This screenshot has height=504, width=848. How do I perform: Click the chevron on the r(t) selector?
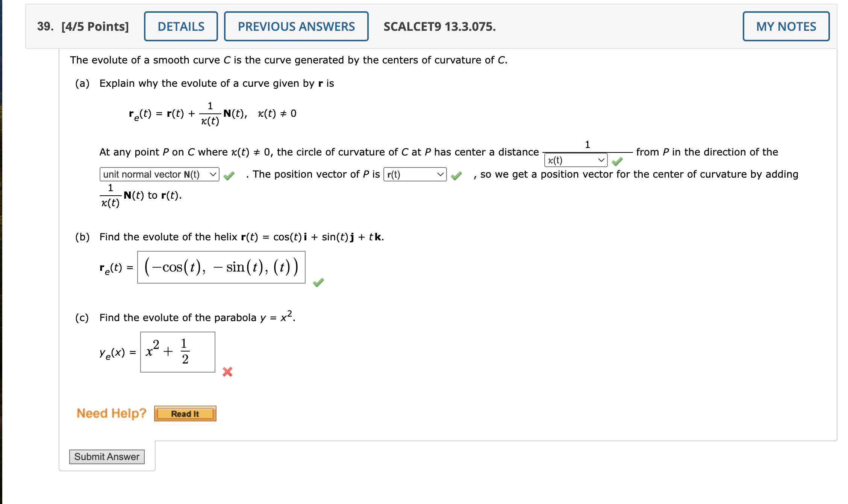point(441,174)
